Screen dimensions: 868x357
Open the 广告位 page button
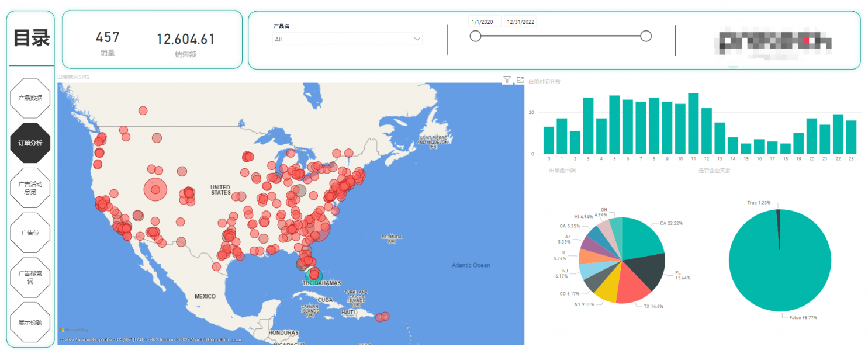coord(30,233)
